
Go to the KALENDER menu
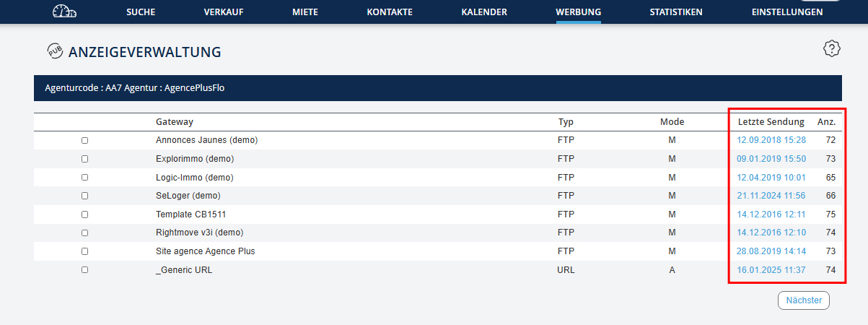[x=483, y=12]
